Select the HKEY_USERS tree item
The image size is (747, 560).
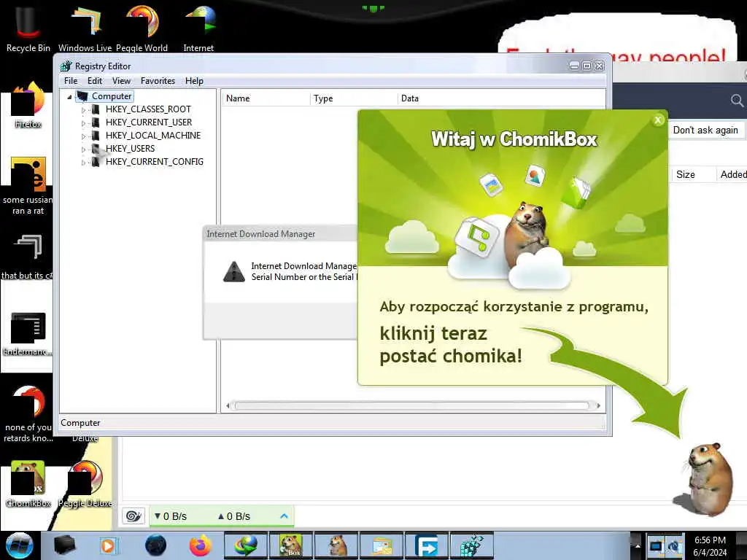pos(130,149)
